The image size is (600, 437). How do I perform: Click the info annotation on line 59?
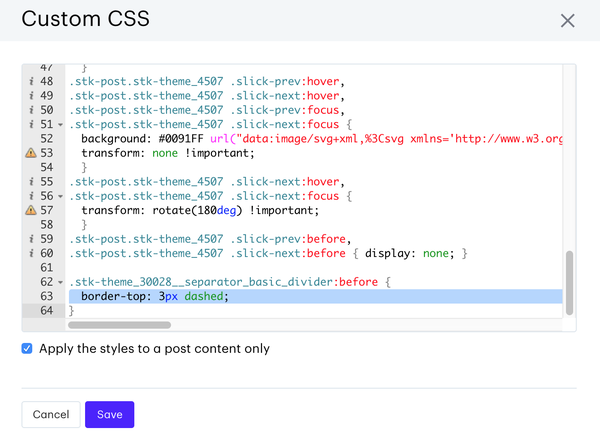pos(31,239)
